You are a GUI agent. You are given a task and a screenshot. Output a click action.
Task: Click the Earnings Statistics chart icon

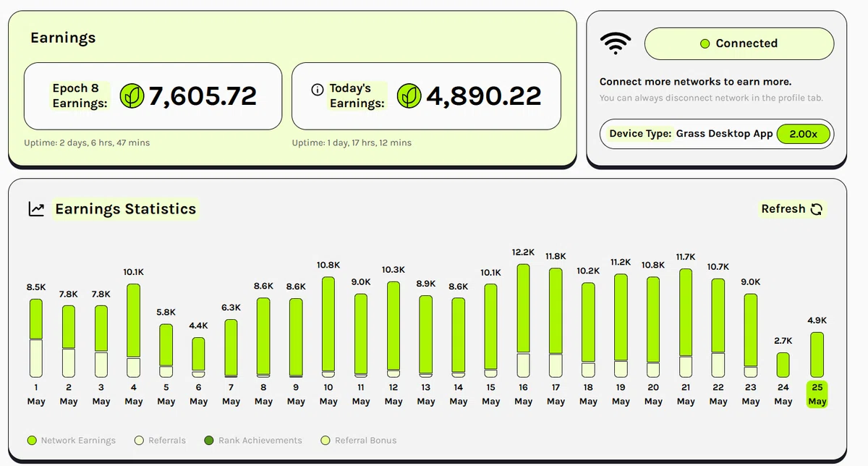(36, 209)
